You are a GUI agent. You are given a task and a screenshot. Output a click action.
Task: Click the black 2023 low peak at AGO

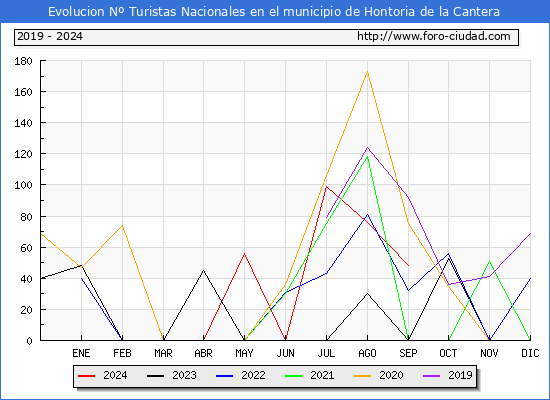pyautogui.click(x=367, y=293)
